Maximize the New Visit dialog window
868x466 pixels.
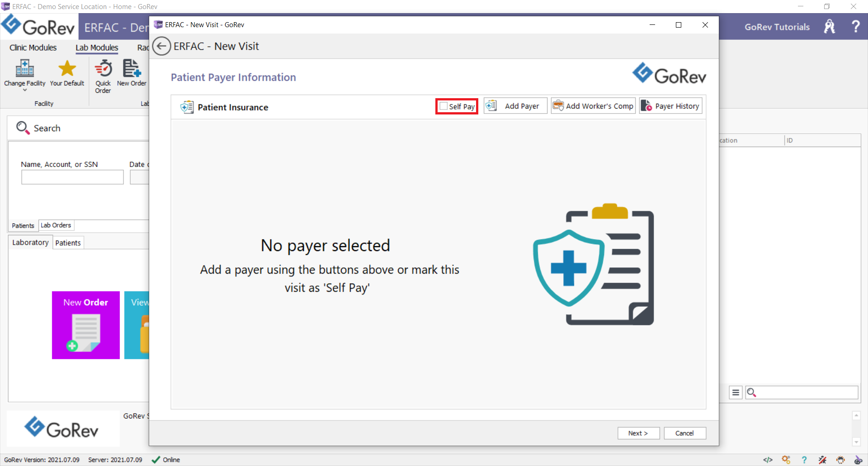click(679, 25)
